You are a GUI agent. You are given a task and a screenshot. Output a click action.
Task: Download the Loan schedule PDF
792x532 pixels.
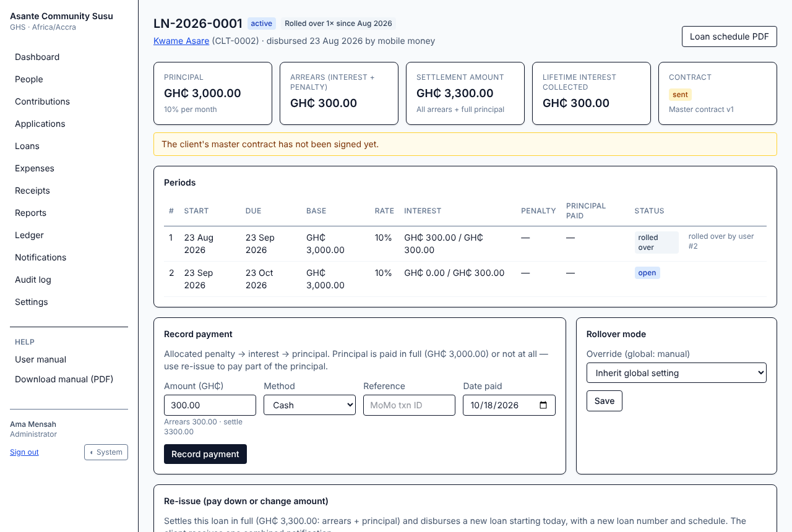coord(729,36)
